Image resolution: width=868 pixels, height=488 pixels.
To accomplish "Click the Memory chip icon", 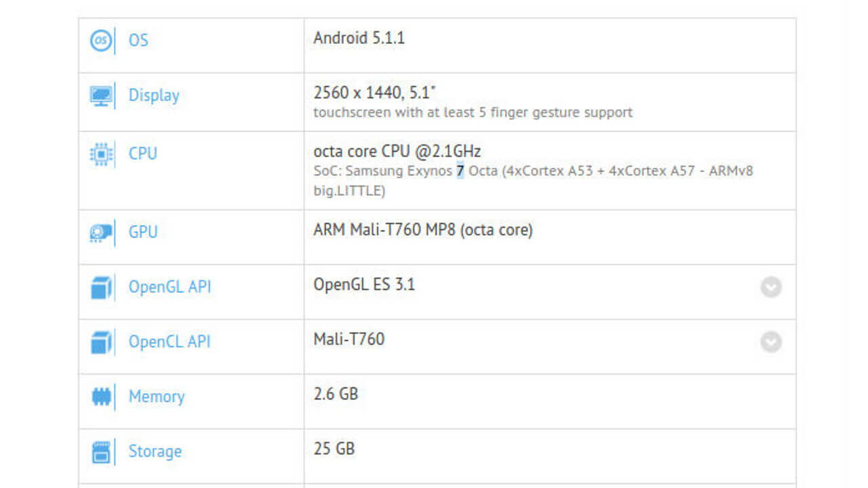I will [101, 396].
